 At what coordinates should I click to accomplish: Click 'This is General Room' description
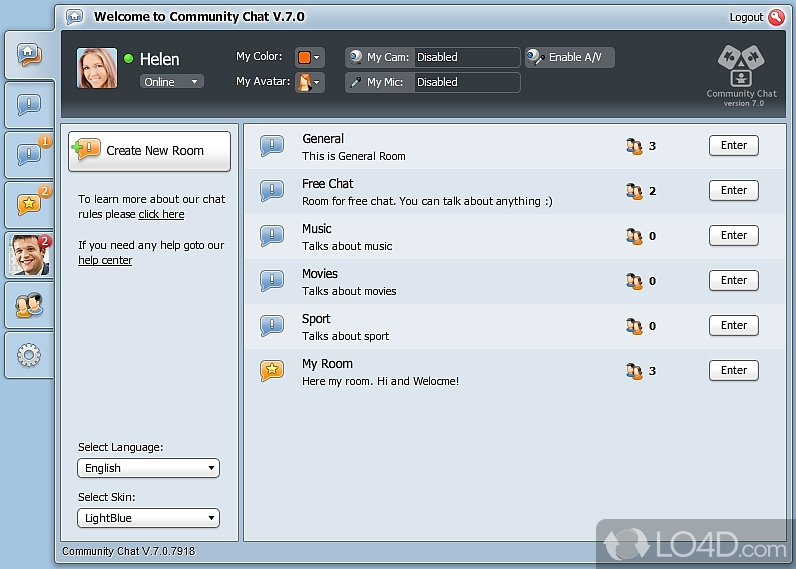(354, 156)
